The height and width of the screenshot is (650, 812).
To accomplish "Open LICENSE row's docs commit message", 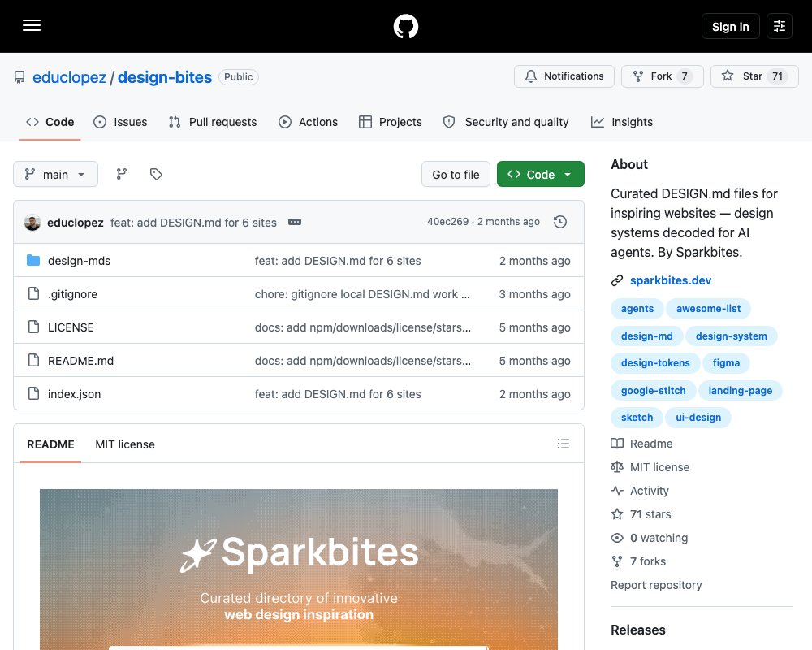I will pyautogui.click(x=362, y=327).
